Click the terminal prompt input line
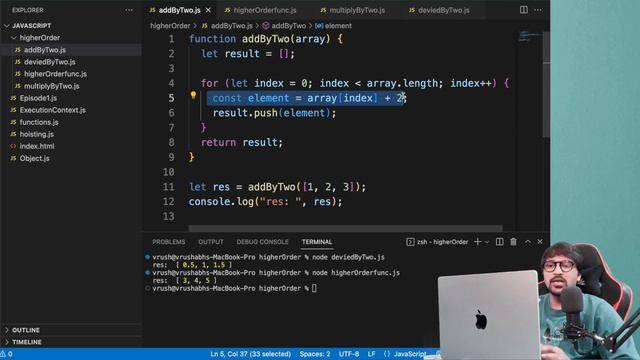640x360 pixels. [234, 289]
